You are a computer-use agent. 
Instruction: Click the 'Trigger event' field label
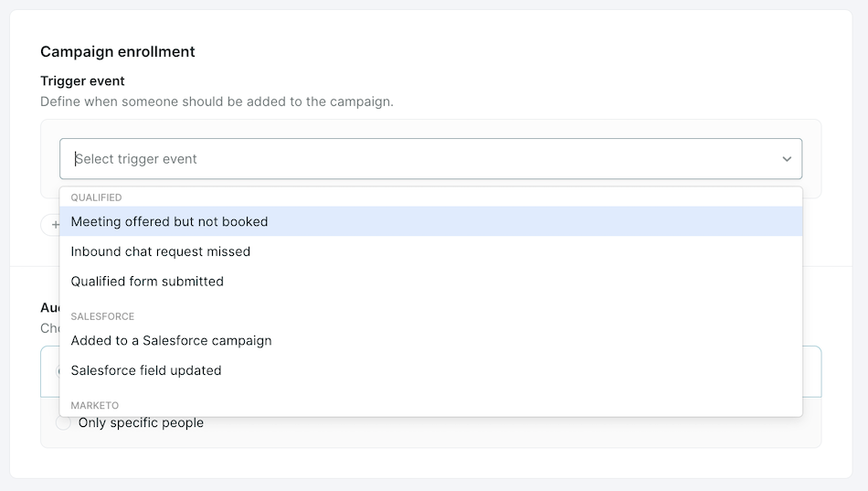[x=82, y=80]
